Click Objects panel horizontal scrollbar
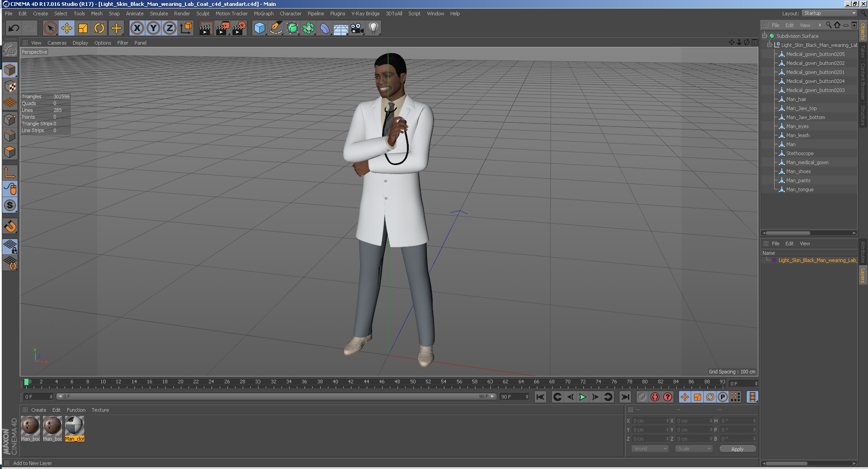The image size is (868, 469). [x=789, y=233]
